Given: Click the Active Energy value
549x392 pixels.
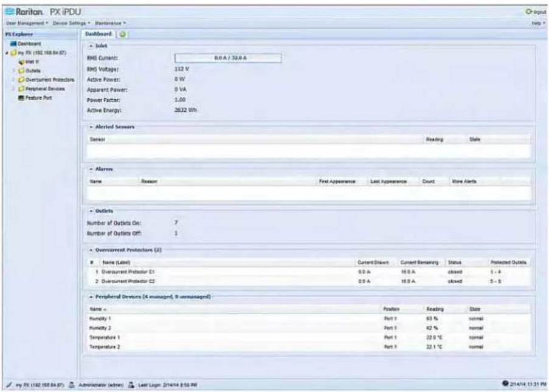Looking at the screenshot, I should tap(185, 110).
